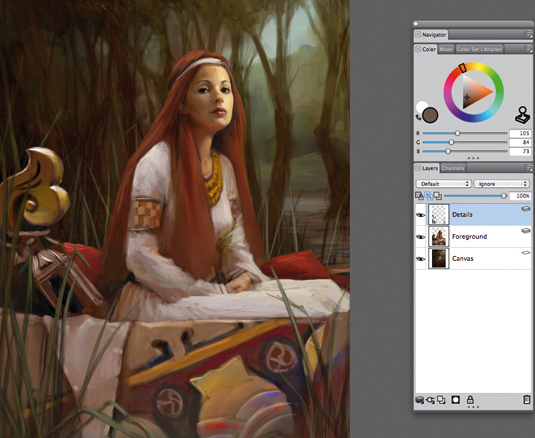Click the Color panel resize dots handle

coord(473,158)
